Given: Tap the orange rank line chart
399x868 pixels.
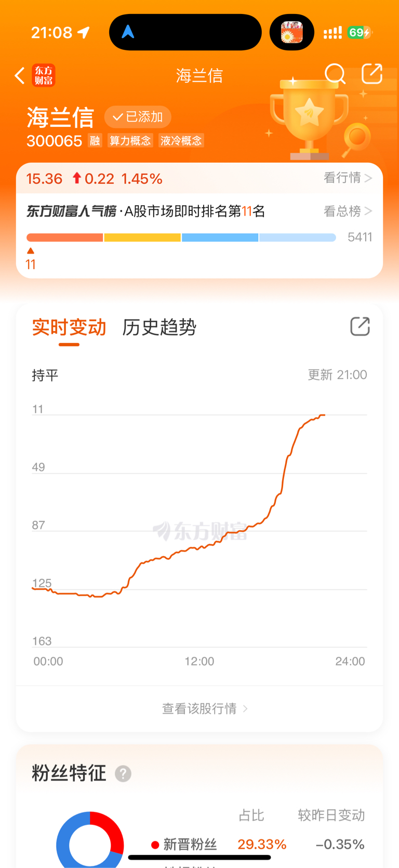Looking at the screenshot, I should [x=179, y=506].
